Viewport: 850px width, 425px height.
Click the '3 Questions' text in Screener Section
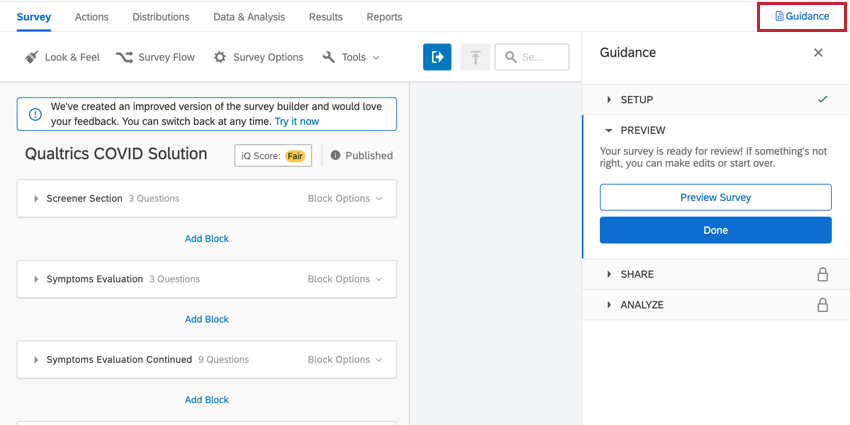[154, 198]
